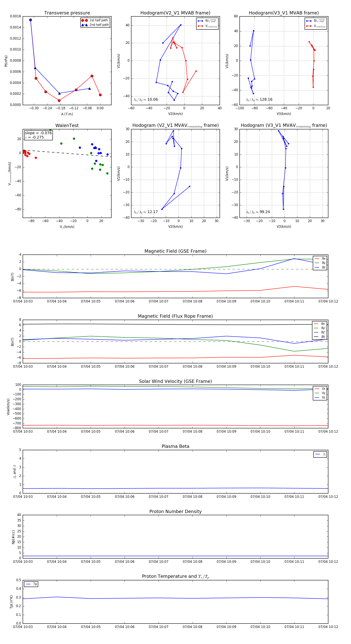The image size is (351, 644).
Task: Click the WalenTest "V_remaining(km/s)" y-axis label
Action: (10, 173)
